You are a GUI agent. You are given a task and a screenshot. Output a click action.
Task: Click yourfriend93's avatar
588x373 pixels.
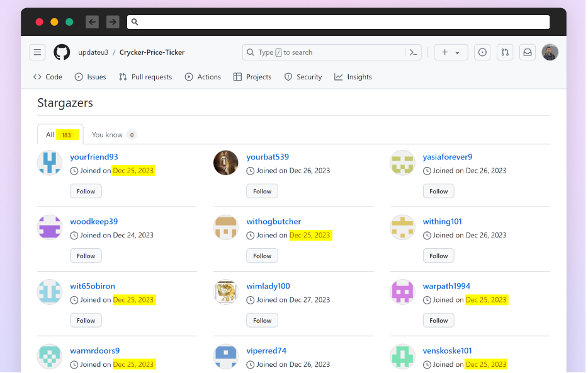pos(50,163)
